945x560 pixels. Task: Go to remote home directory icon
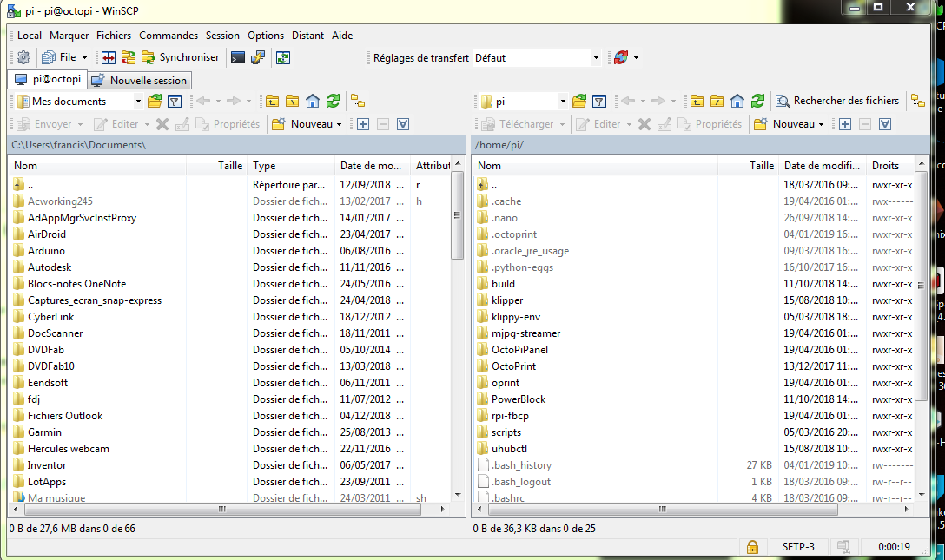(737, 102)
